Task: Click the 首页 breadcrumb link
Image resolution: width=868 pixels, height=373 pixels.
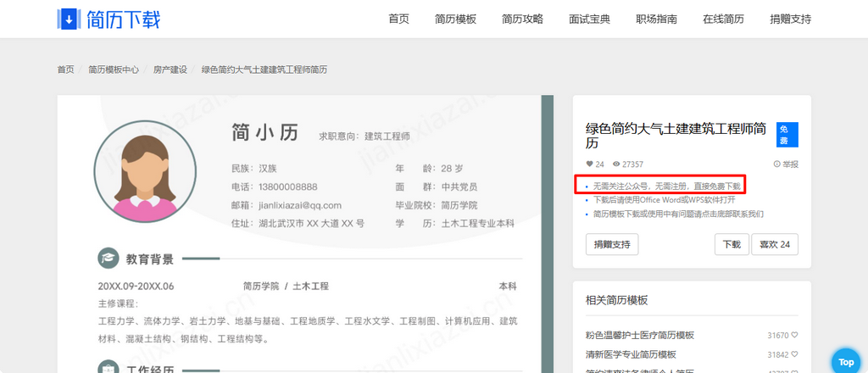Action: 65,70
